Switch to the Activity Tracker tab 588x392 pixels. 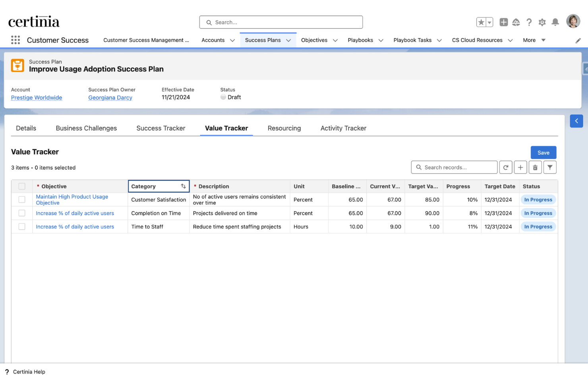click(343, 128)
